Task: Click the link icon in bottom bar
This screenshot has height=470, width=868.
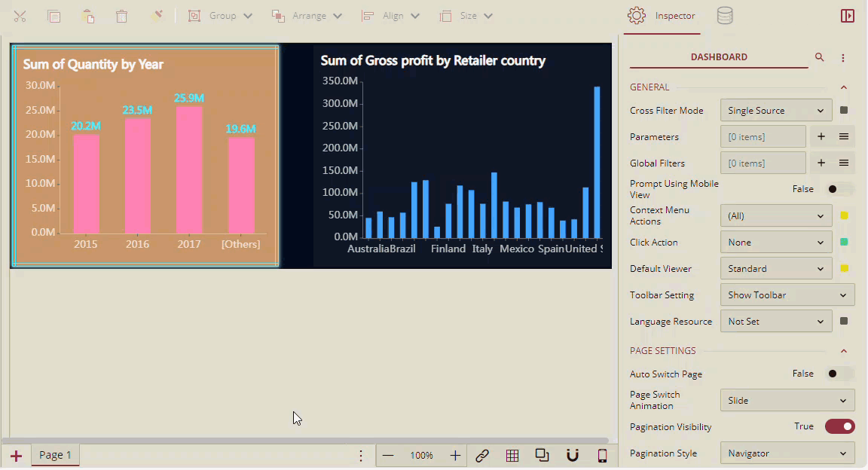Action: tap(482, 455)
